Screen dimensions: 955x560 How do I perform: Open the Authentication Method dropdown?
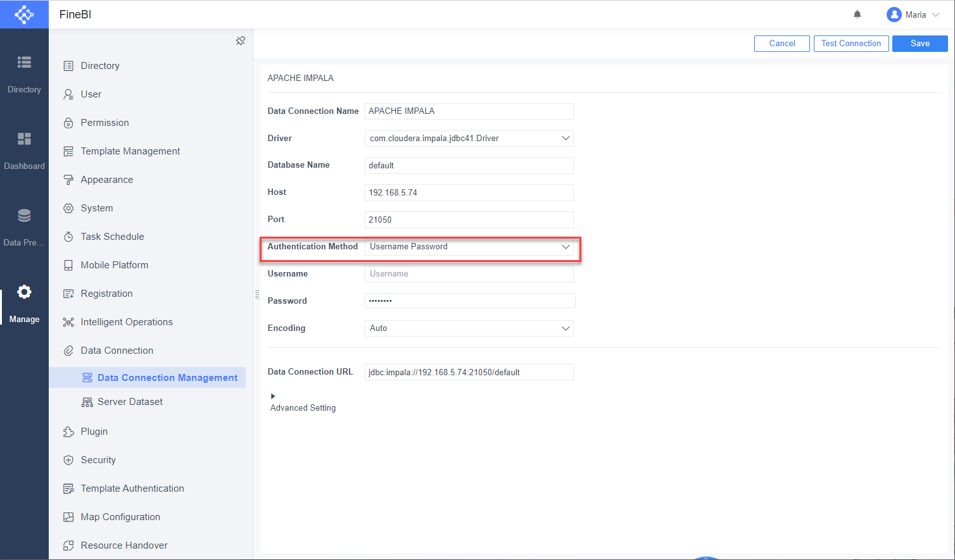click(469, 247)
